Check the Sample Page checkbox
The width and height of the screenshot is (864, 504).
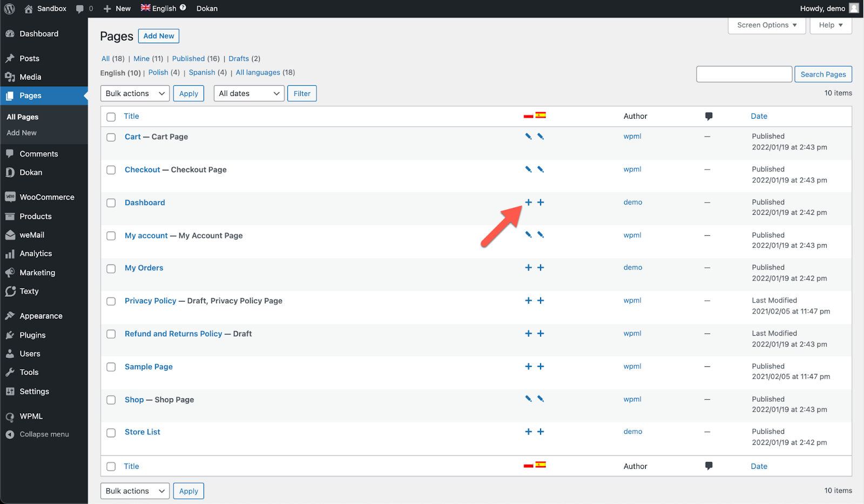[x=111, y=367]
